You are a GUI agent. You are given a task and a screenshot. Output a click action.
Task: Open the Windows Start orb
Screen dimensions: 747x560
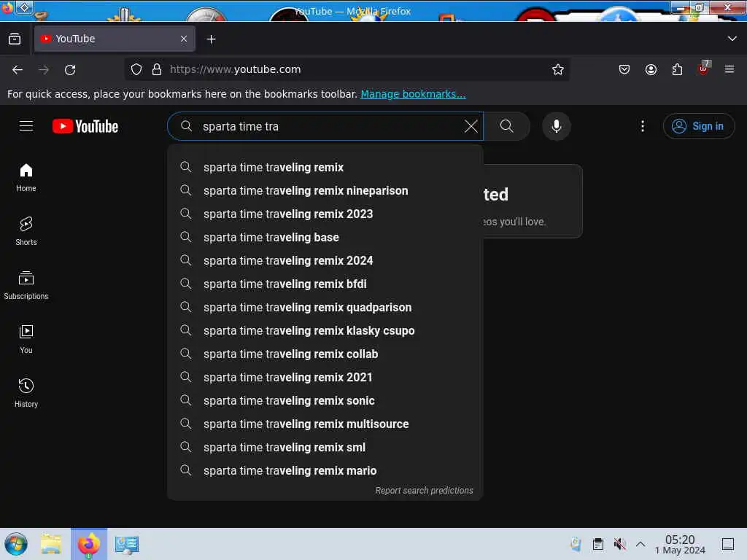[16, 544]
